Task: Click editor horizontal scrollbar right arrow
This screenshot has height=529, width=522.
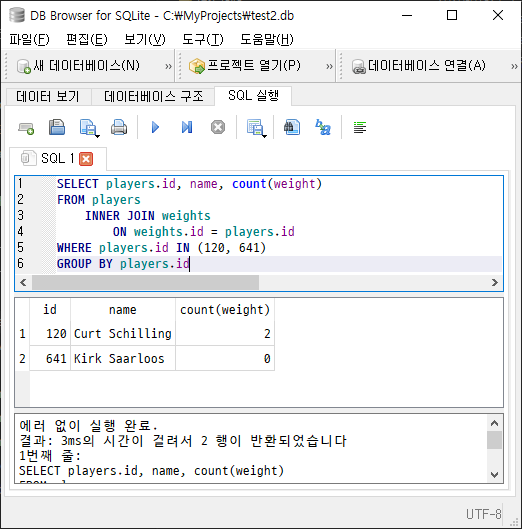Action: pos(494,282)
